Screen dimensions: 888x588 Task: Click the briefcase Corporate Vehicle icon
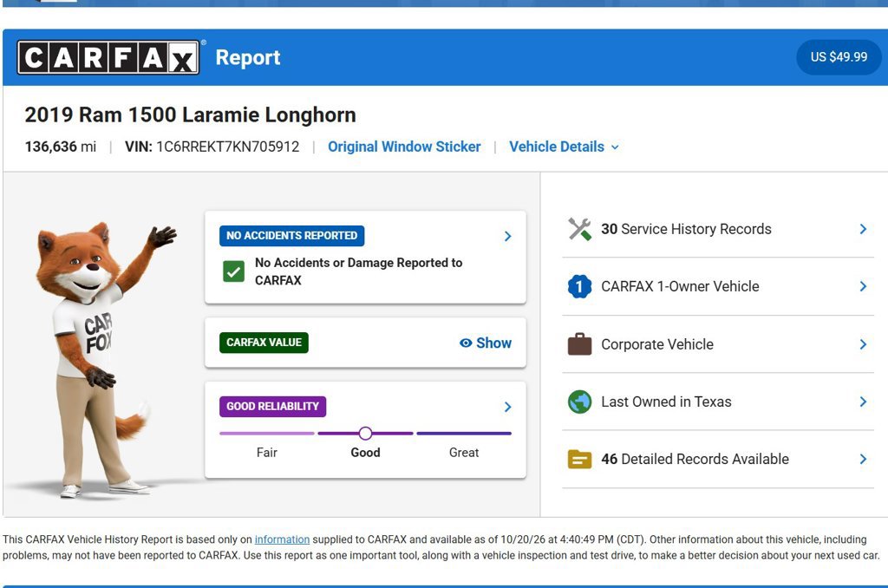pyautogui.click(x=579, y=343)
